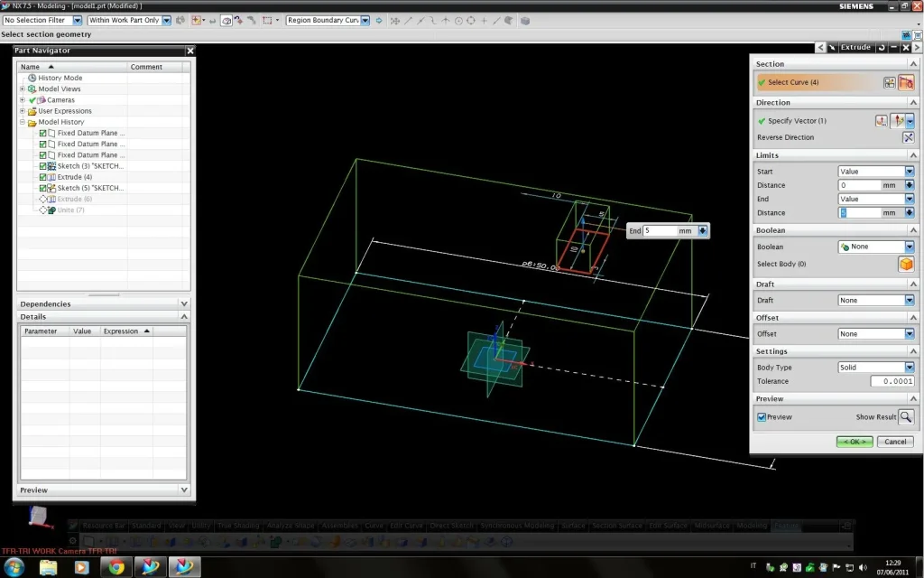This screenshot has width=924, height=578.
Task: Collapse the Model History node
Action: tap(23, 122)
